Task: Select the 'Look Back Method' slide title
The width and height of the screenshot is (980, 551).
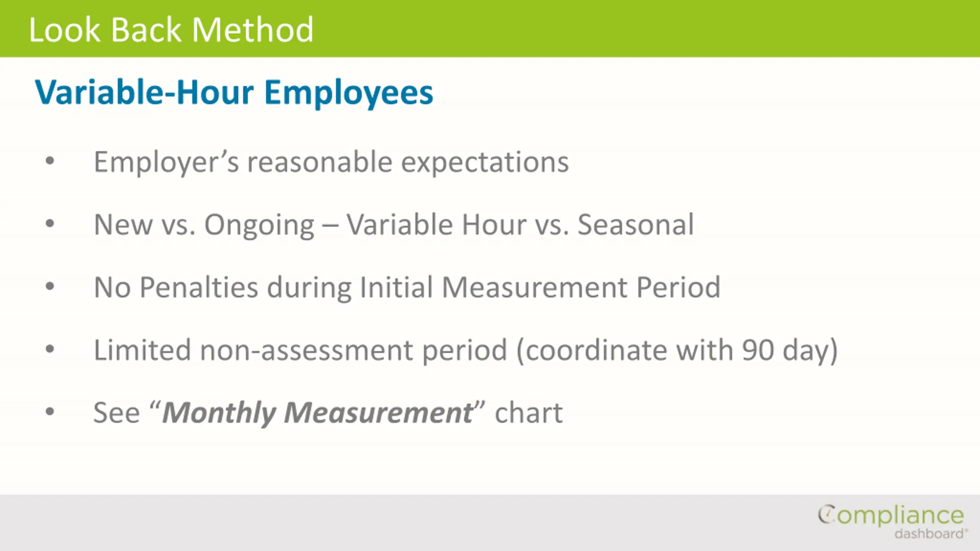Action: coord(171,30)
